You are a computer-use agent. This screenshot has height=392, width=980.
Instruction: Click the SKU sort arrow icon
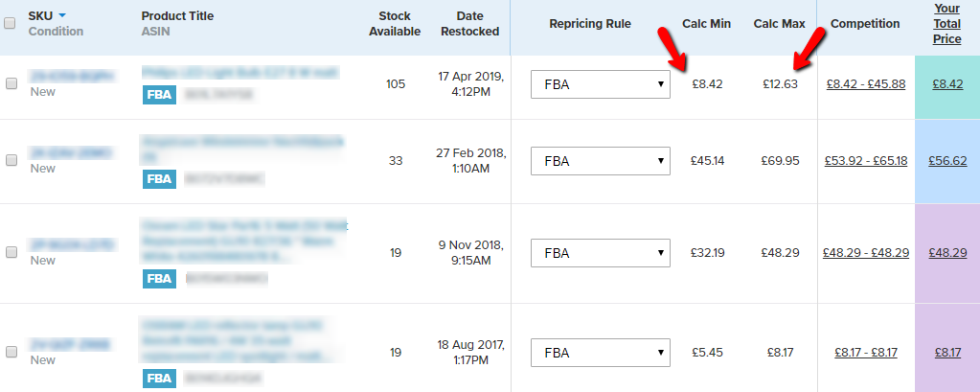point(62,16)
